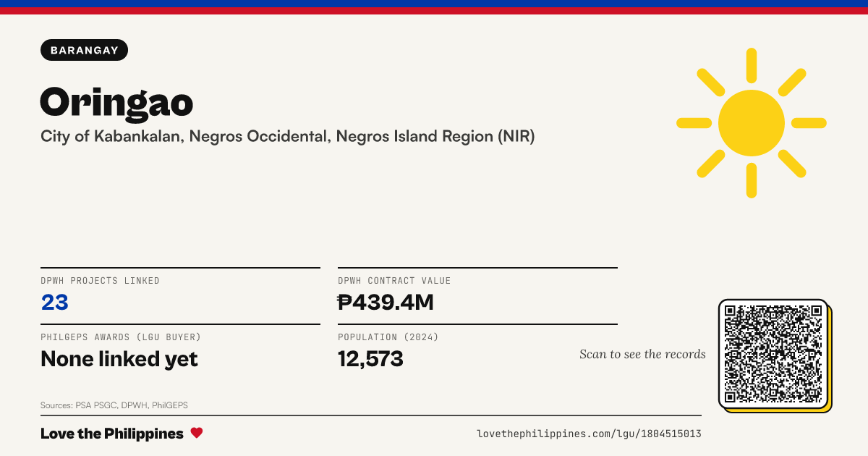Click the QR code image
Image resolution: width=868 pixels, height=456 pixels.
coord(773,354)
